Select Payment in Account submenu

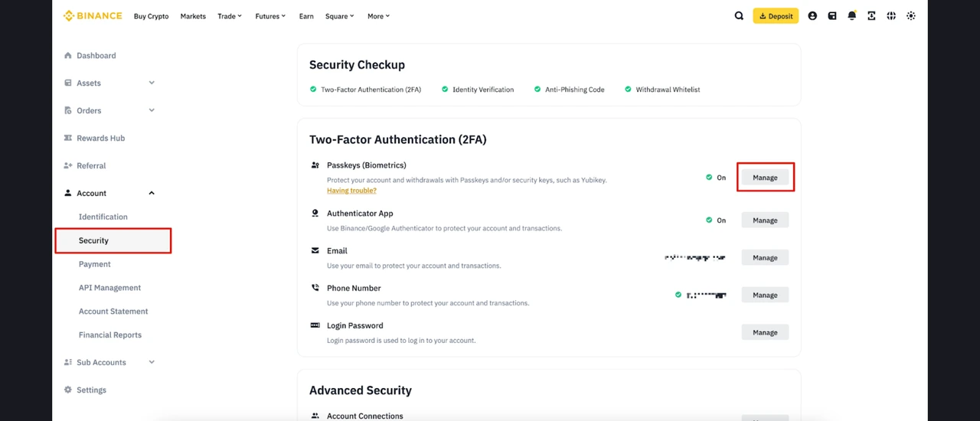(95, 264)
